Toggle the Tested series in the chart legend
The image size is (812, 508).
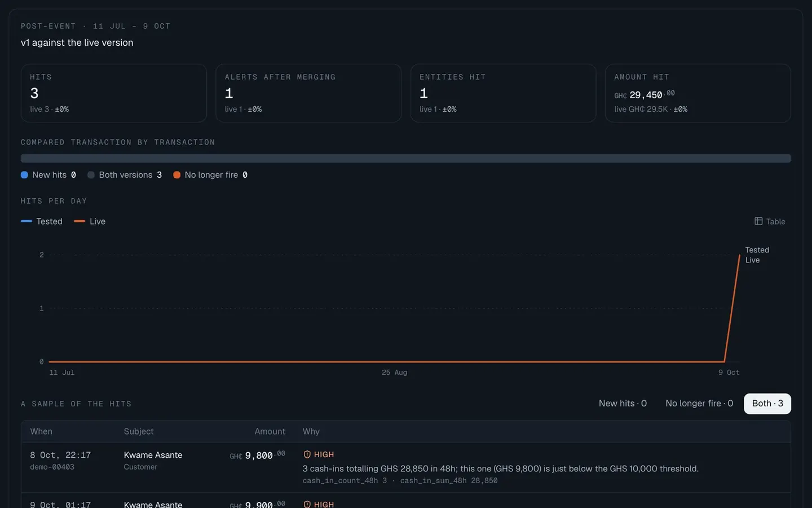coord(42,221)
